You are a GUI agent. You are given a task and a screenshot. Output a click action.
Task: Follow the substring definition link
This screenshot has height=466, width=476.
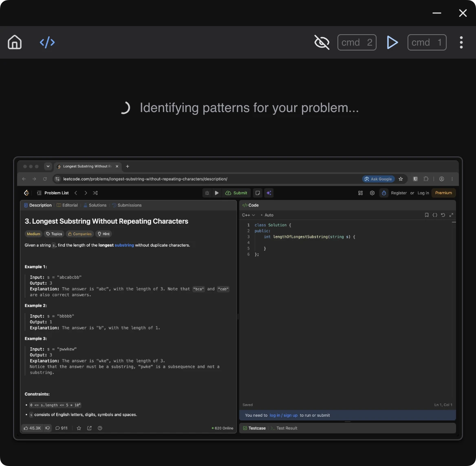pos(124,245)
